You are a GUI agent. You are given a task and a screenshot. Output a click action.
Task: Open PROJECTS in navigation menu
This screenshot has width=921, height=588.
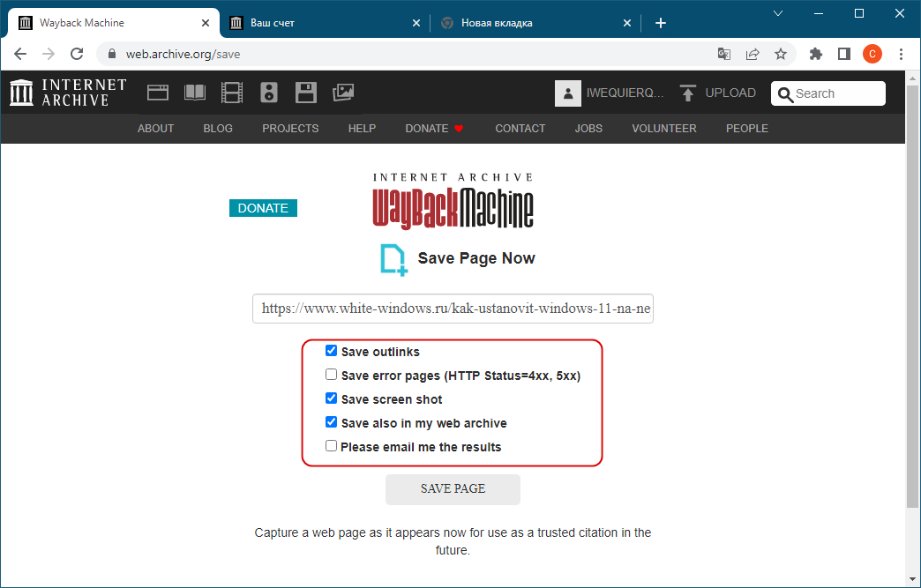[x=290, y=129]
